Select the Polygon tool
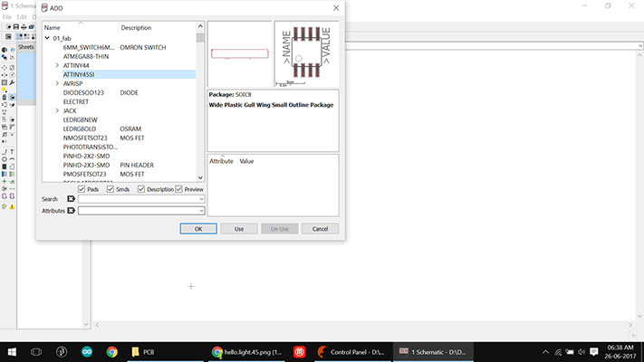The height and width of the screenshot is (362, 644). point(13,167)
